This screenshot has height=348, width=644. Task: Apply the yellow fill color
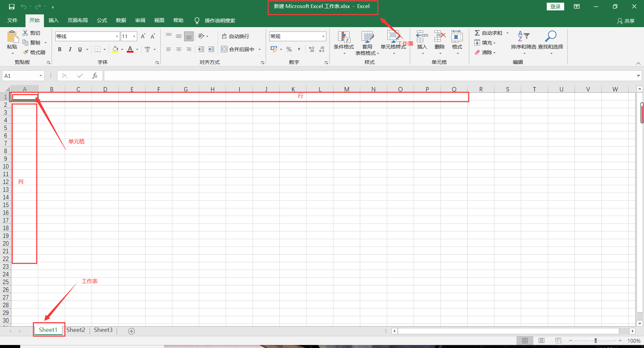click(x=115, y=49)
